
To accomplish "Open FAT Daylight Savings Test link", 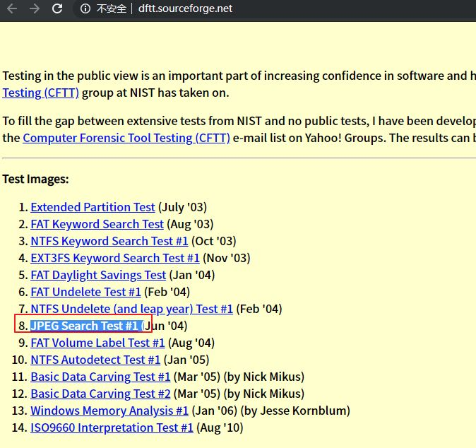I will pos(98,275).
